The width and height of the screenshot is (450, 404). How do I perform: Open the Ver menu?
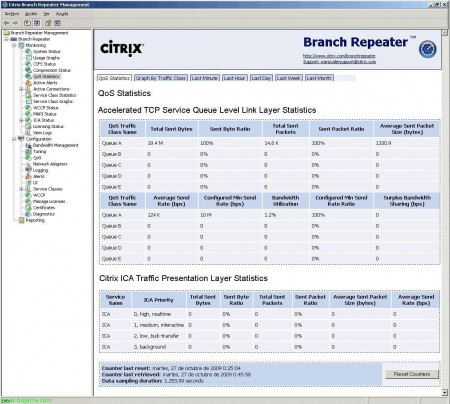[x=46, y=14]
